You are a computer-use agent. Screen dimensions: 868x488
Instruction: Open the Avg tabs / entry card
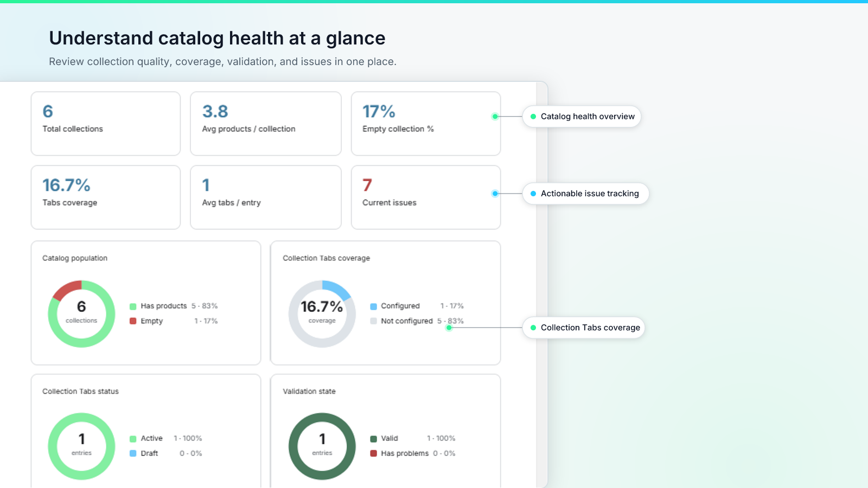click(266, 197)
